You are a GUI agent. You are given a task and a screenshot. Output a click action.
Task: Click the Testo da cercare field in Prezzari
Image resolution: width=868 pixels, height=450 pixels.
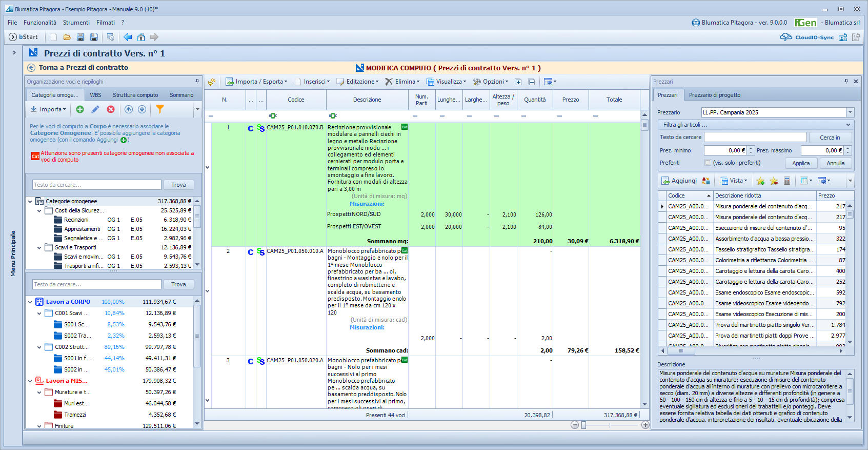[x=755, y=137]
